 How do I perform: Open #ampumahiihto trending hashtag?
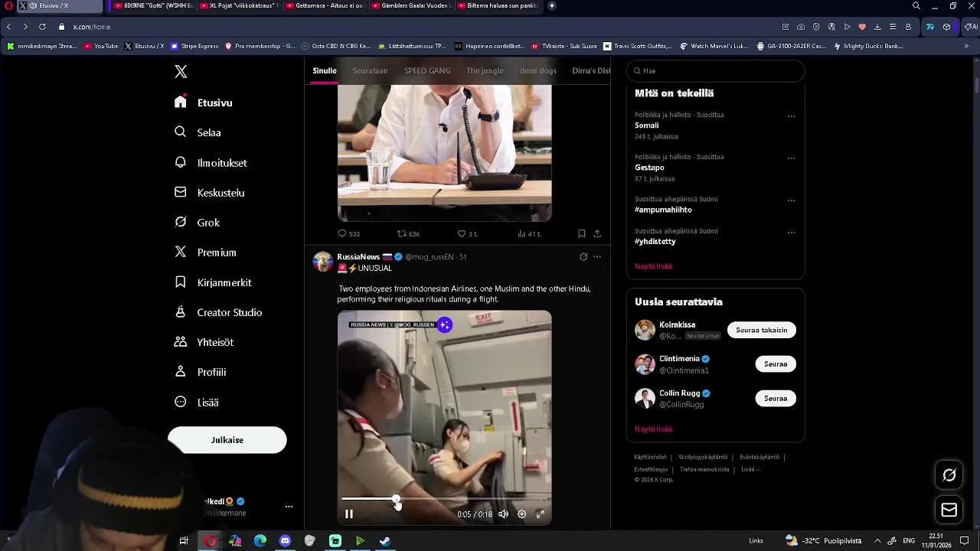663,210
